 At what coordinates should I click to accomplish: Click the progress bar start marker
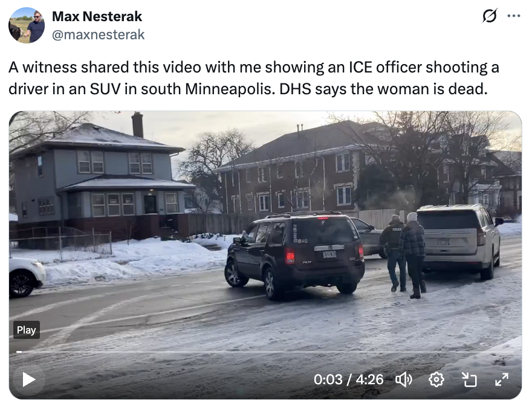[x=19, y=352]
